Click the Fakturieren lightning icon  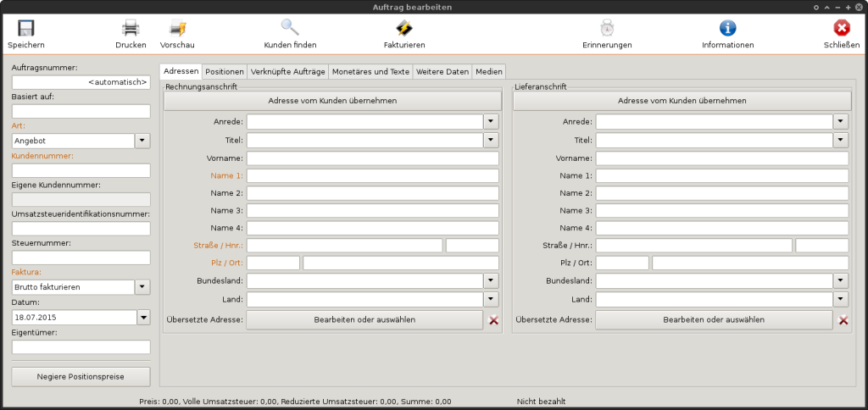404,28
